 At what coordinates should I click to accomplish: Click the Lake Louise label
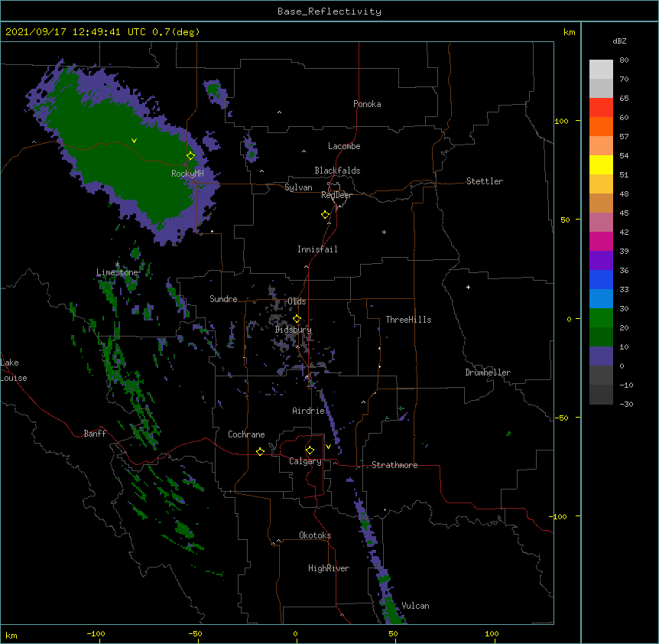coord(14,370)
